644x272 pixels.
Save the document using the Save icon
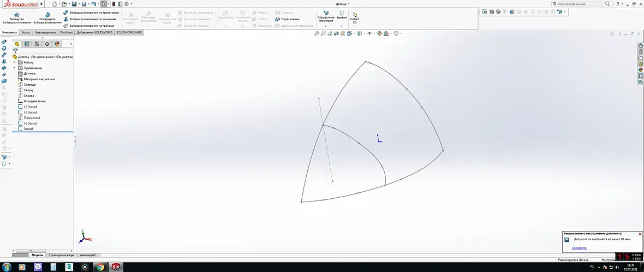[74, 4]
